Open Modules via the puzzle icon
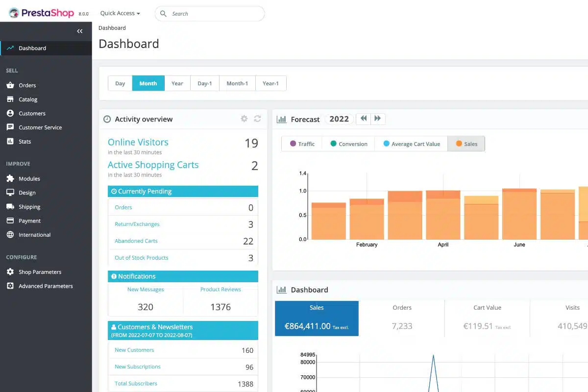 [10, 179]
